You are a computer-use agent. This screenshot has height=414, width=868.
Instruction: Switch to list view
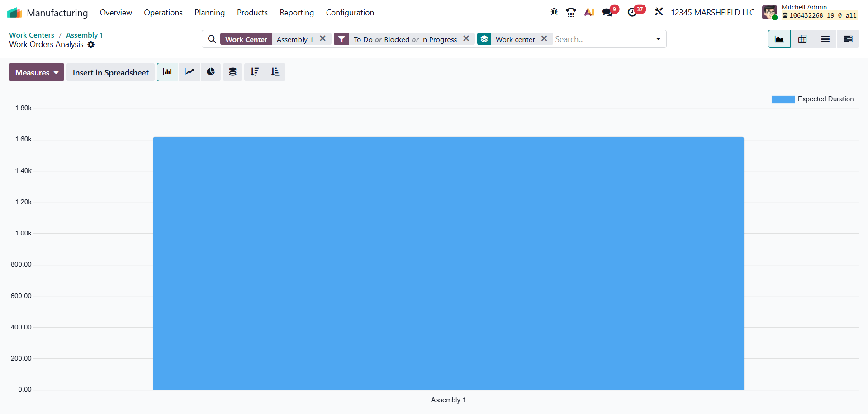[825, 39]
